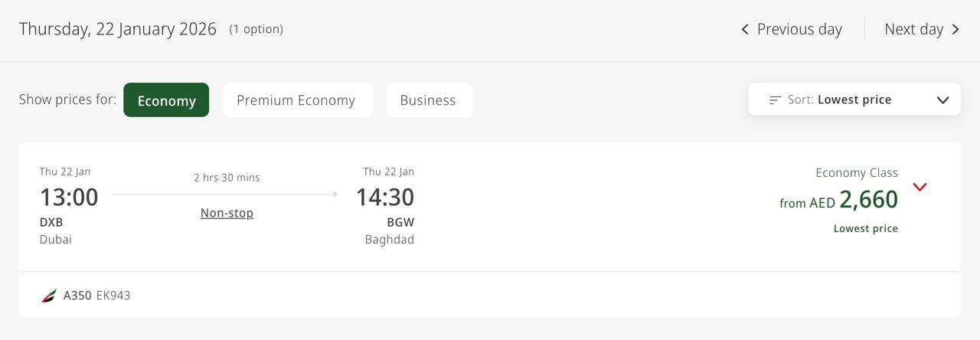
Task: Select Premium Economy price filter
Action: click(296, 100)
